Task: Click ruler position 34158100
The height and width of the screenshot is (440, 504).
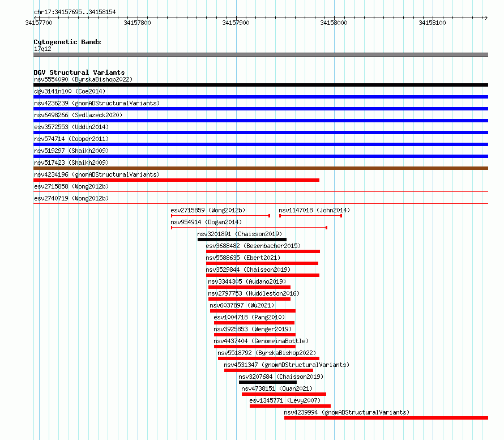Action: [x=432, y=23]
